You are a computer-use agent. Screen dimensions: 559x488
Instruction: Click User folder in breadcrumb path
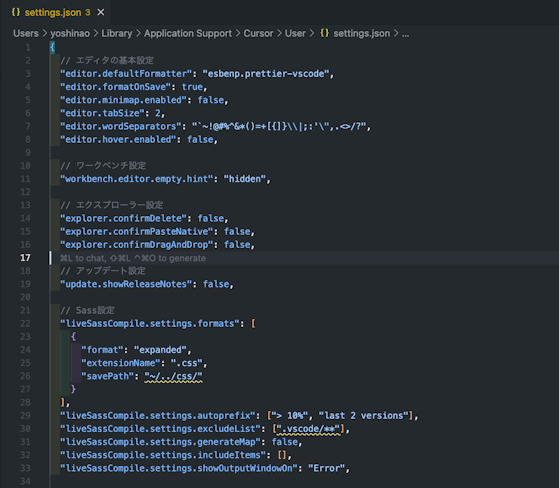pyautogui.click(x=295, y=34)
